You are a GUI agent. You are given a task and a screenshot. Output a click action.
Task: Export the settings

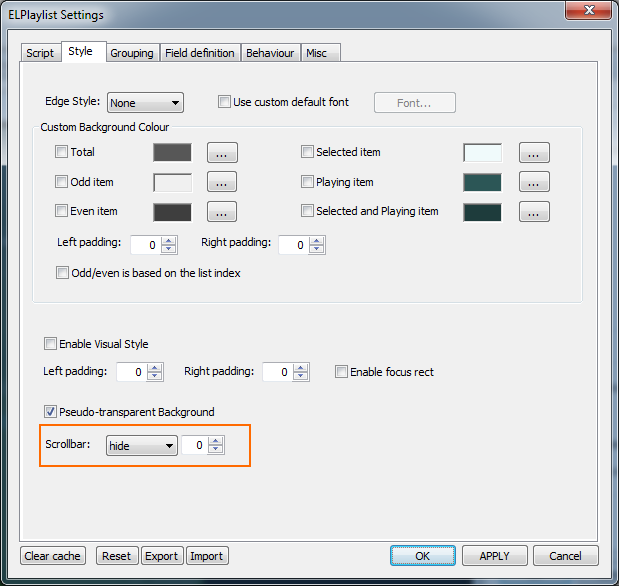[x=162, y=556]
